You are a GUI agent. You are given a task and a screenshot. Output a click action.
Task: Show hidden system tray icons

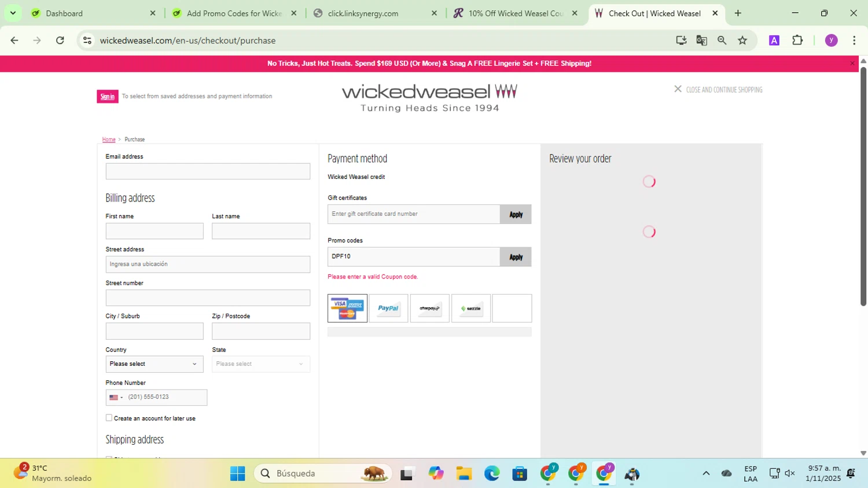click(x=706, y=474)
